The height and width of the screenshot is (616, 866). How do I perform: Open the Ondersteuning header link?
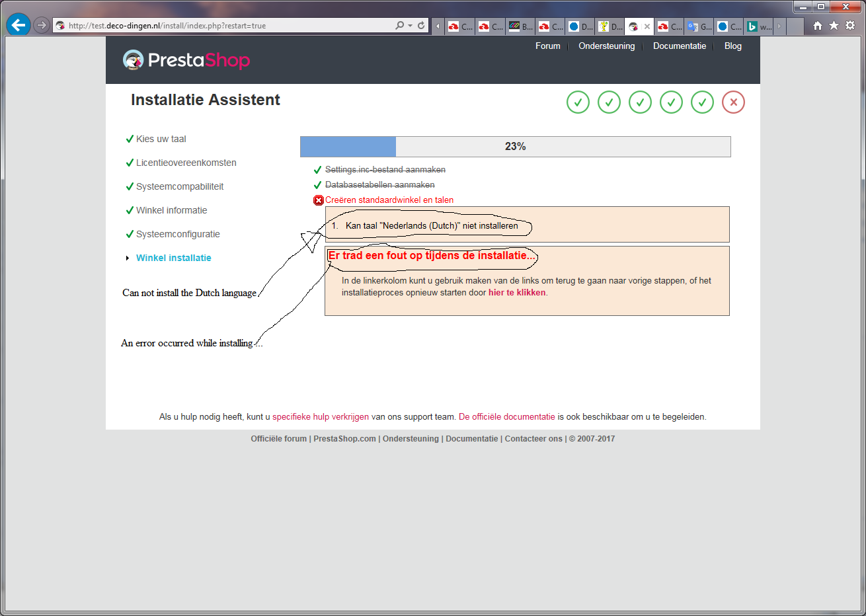point(606,46)
